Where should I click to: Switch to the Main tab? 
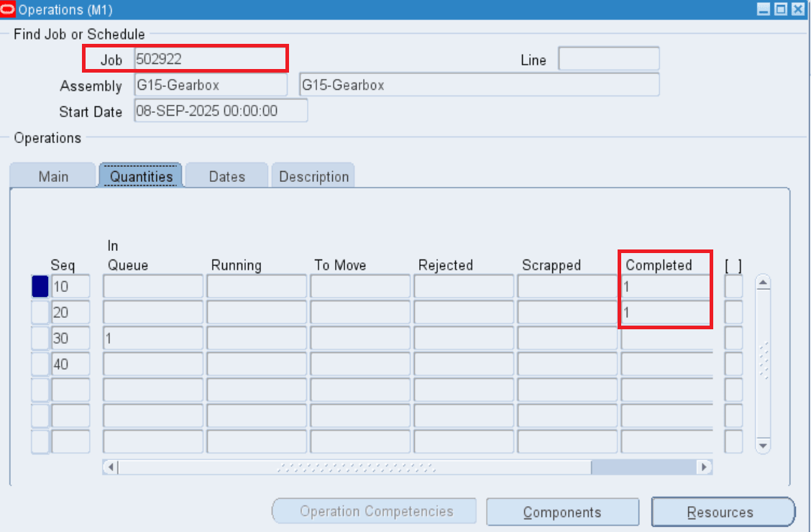pos(52,176)
